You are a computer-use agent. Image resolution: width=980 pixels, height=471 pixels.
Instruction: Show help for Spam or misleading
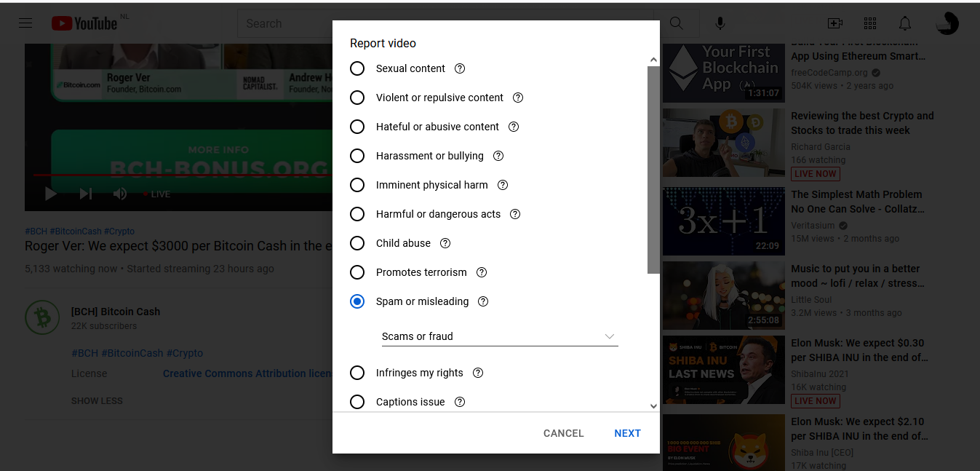[x=483, y=301]
